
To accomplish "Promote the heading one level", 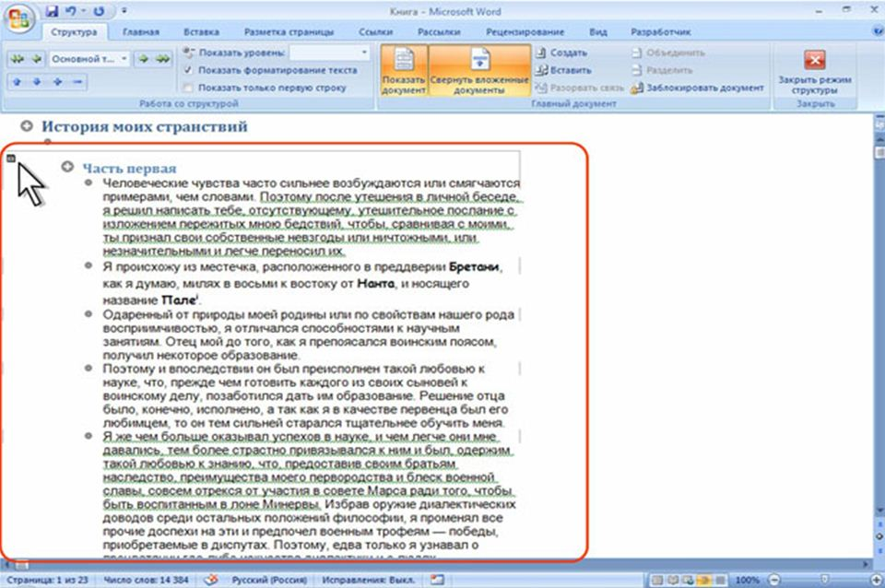I will click(37, 59).
